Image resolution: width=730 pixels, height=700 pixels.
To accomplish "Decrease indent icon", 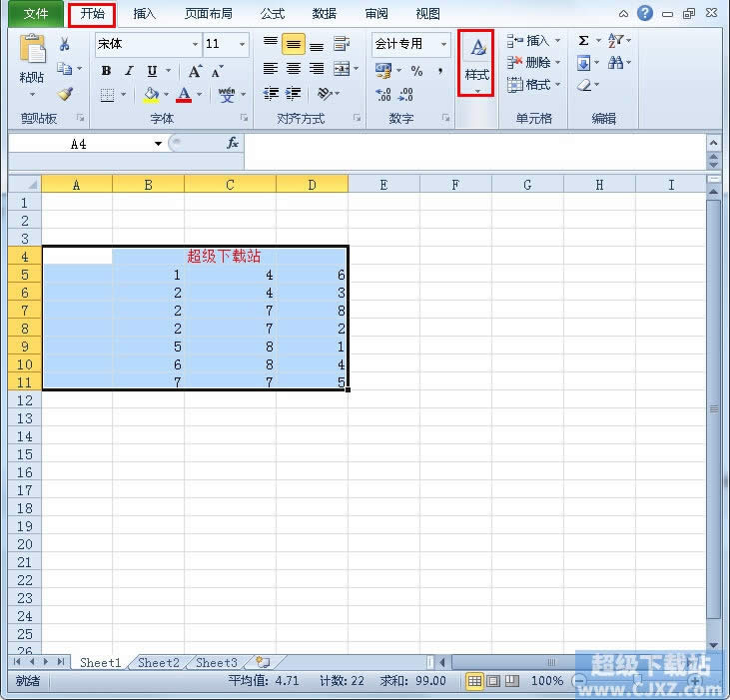I will click(x=271, y=94).
